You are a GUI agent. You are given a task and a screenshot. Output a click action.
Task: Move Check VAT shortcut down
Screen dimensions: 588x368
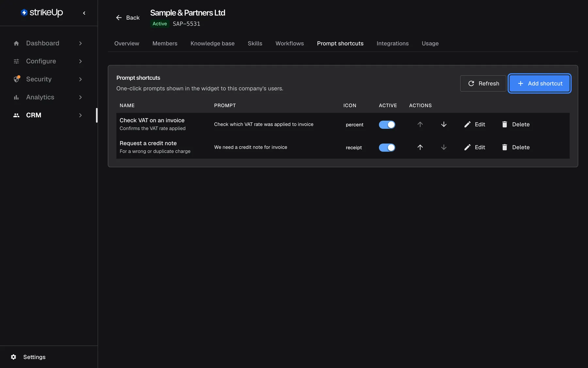coord(444,124)
